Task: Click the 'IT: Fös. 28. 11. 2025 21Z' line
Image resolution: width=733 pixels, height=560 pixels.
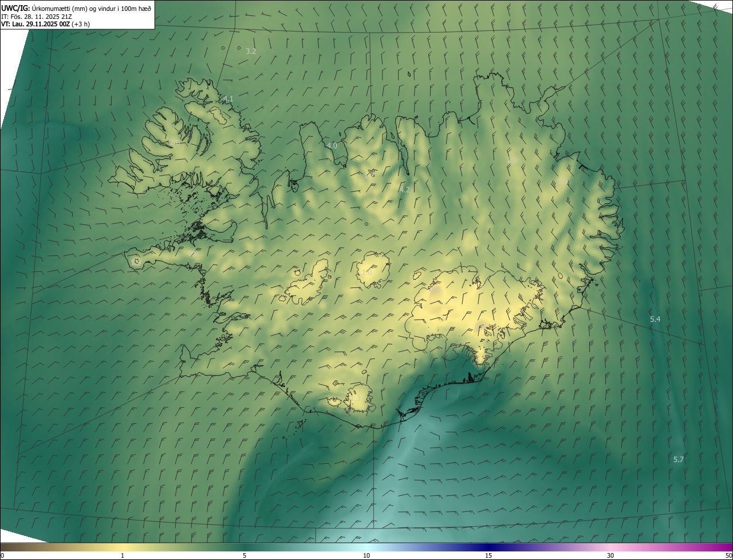Action: pos(37,16)
